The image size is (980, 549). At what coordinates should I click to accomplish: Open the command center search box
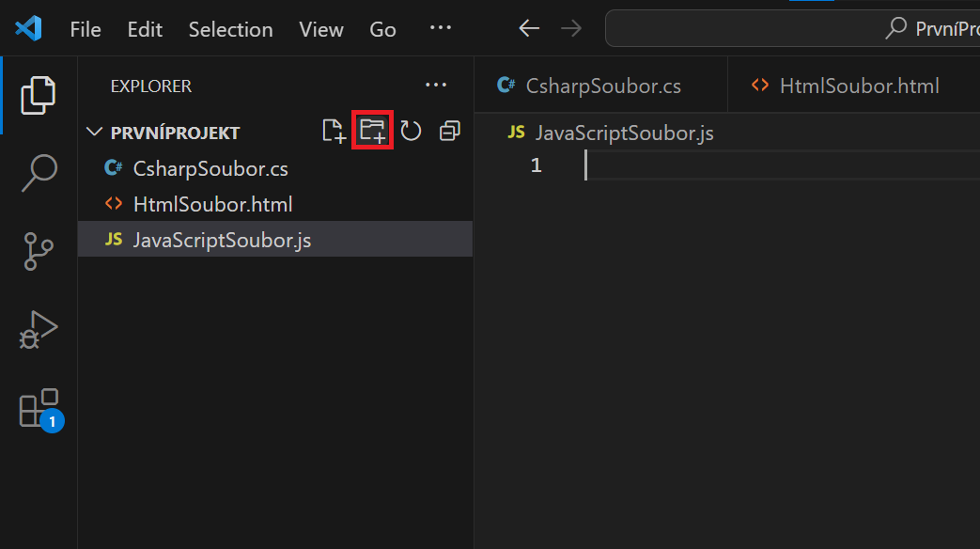(x=799, y=28)
